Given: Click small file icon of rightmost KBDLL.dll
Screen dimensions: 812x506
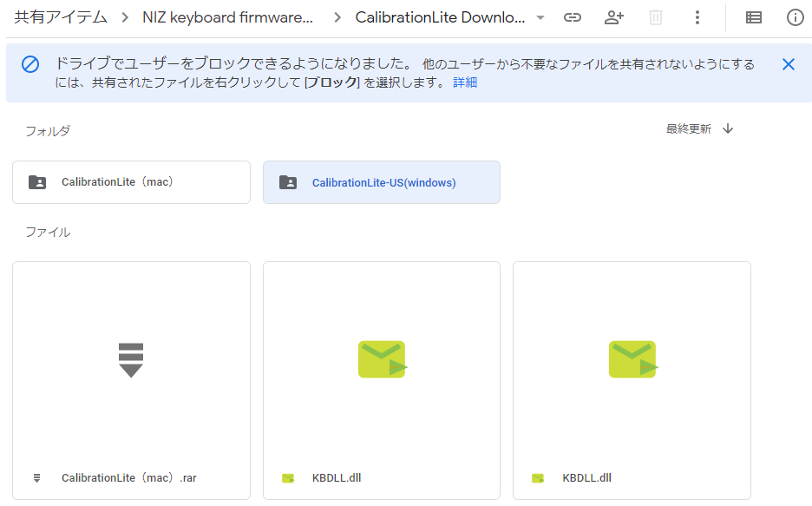Looking at the screenshot, I should pos(538,478).
